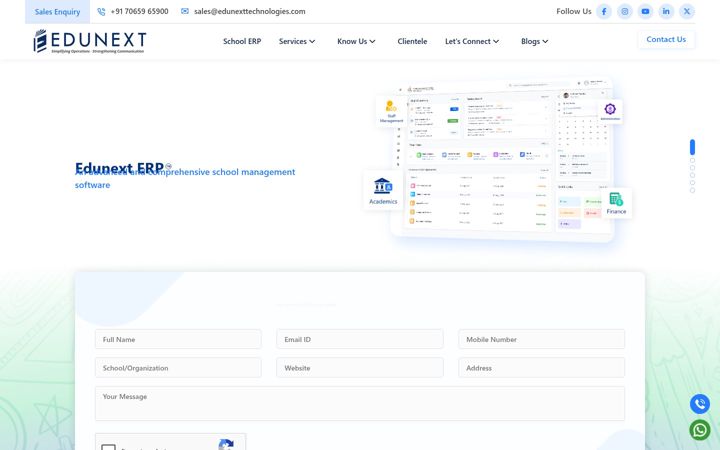This screenshot has height=450, width=720.
Task: Open the floating WhatsApp chat button
Action: pyautogui.click(x=700, y=430)
